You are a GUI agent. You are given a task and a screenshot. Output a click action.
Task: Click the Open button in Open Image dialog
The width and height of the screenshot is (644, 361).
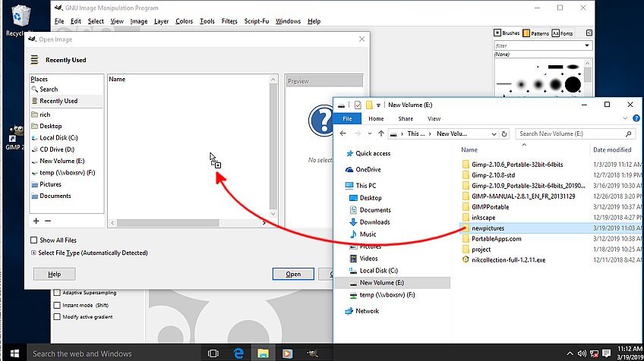point(293,274)
